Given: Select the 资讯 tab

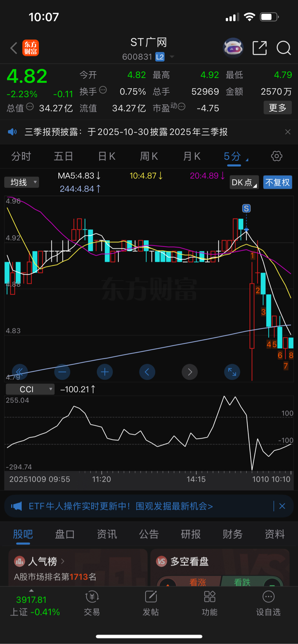Looking at the screenshot, I should click(107, 534).
